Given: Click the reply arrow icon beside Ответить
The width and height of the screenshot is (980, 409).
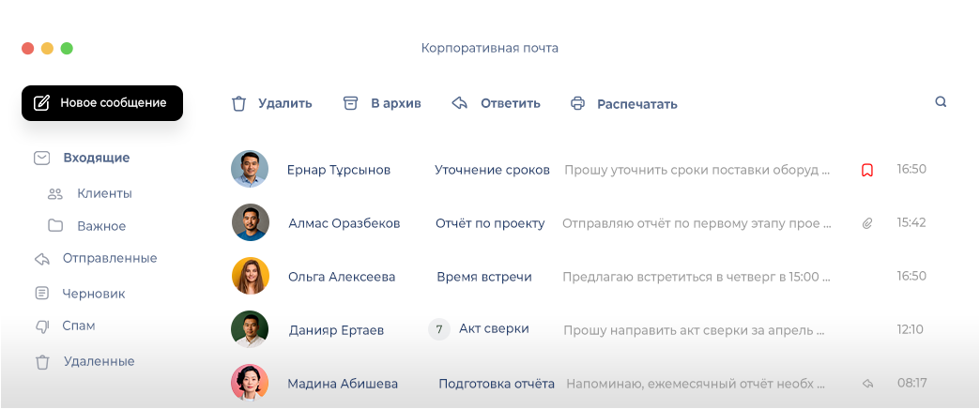Looking at the screenshot, I should click(x=460, y=103).
